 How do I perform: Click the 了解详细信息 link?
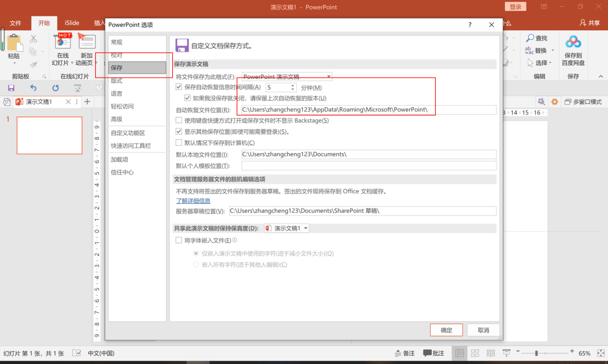coord(193,201)
